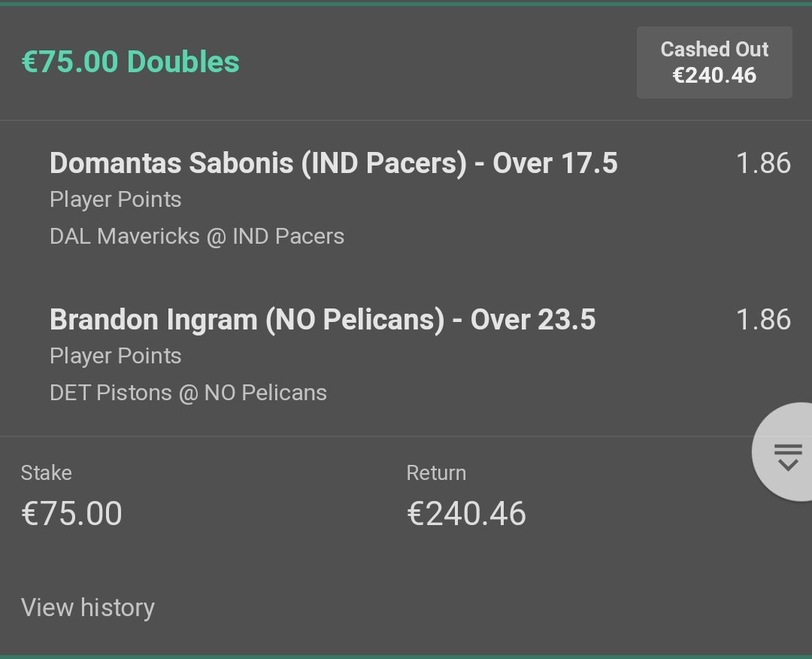Click Player Points under Ingram selection
This screenshot has width=812, height=659.
pyautogui.click(x=115, y=356)
